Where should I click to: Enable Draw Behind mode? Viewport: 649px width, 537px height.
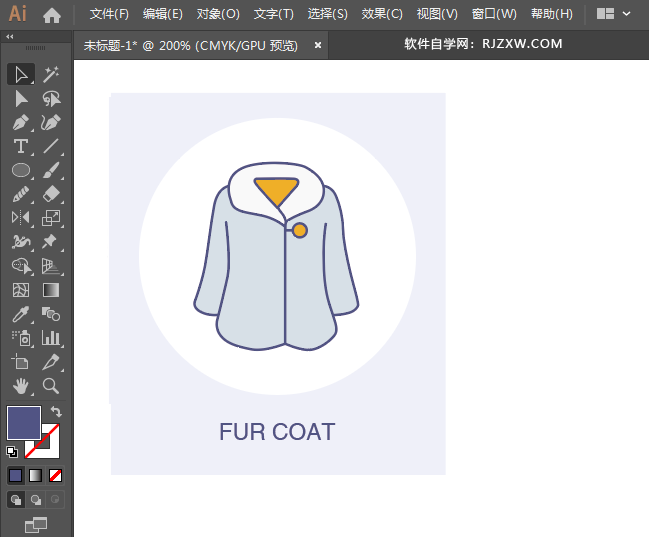click(x=36, y=500)
